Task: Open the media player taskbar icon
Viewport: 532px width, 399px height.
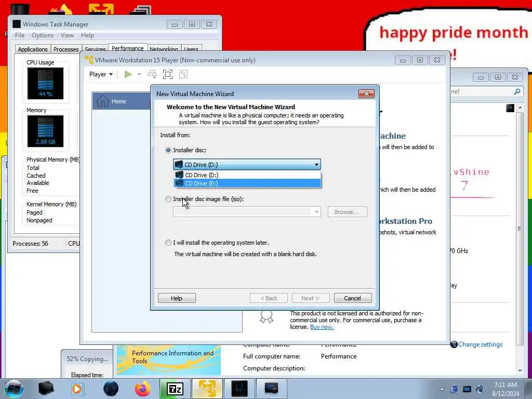Action: click(77, 389)
